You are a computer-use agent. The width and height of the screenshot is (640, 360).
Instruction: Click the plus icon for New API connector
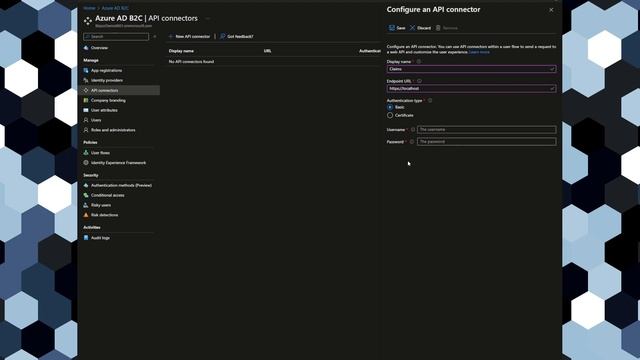point(171,36)
